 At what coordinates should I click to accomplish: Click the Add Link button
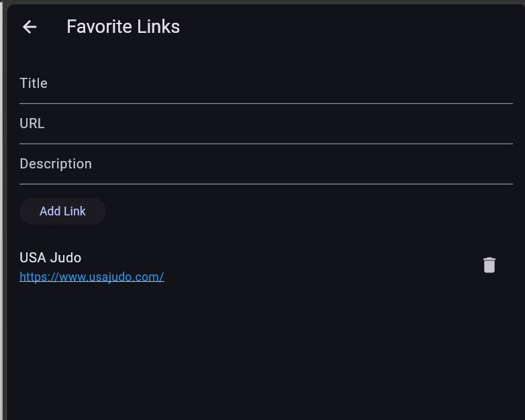pyautogui.click(x=62, y=211)
